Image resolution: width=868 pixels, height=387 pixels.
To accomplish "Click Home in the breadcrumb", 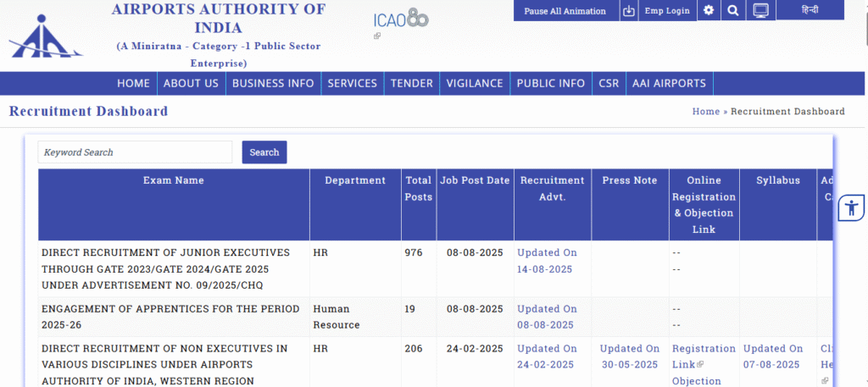I will click(705, 112).
